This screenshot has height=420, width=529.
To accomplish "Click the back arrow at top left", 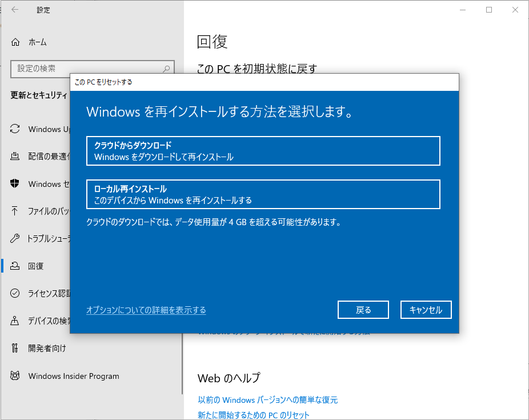I will (15, 9).
